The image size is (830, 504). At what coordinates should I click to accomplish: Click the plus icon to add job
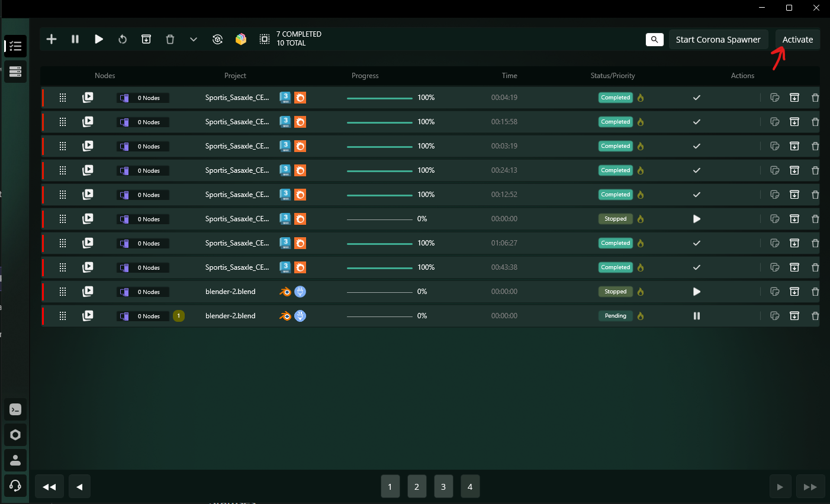pos(52,39)
